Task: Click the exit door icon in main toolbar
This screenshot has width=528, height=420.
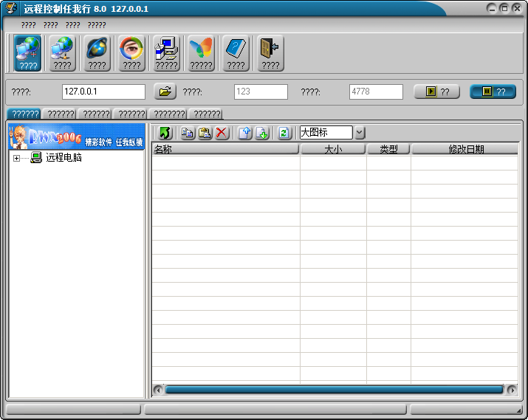Action: point(270,52)
